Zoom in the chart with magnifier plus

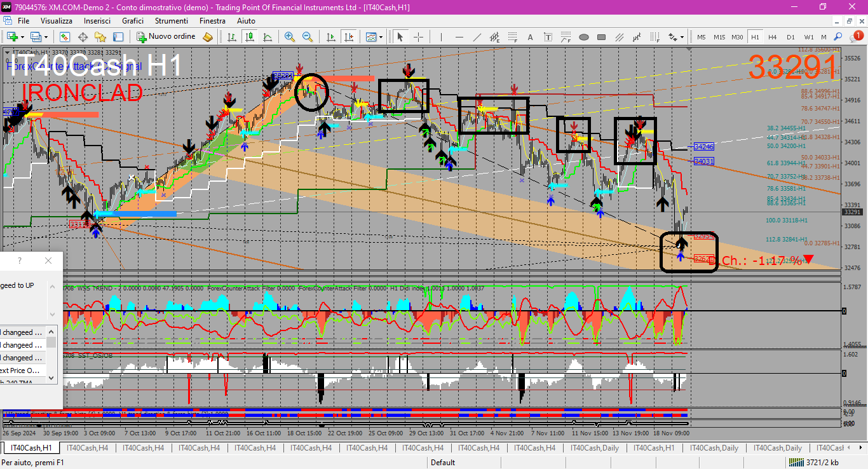290,37
